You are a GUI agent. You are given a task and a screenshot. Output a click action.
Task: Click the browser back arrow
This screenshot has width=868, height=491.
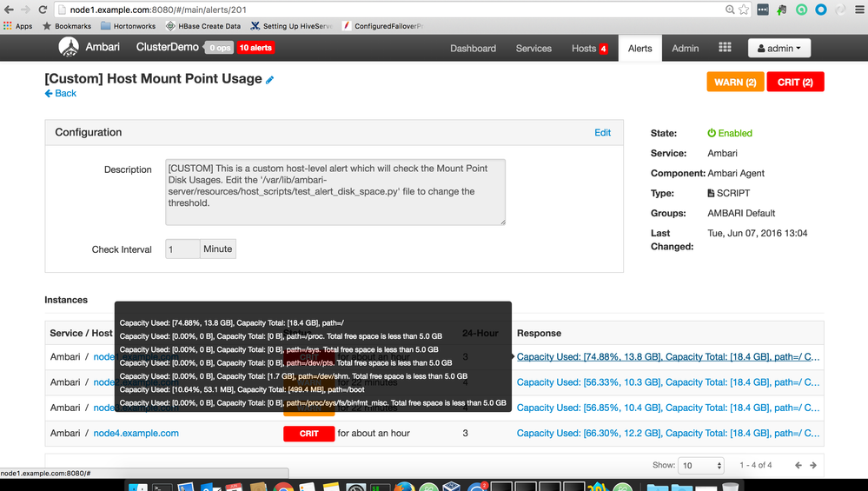(x=9, y=10)
